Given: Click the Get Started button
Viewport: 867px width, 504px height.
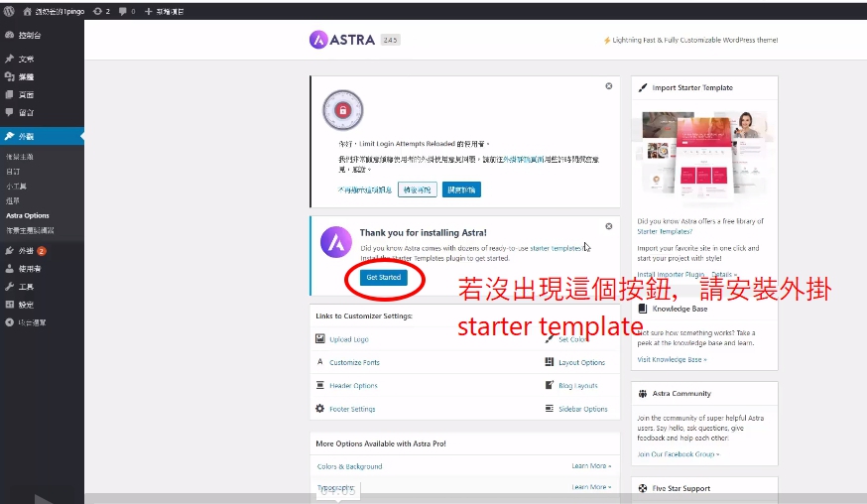Looking at the screenshot, I should click(384, 277).
